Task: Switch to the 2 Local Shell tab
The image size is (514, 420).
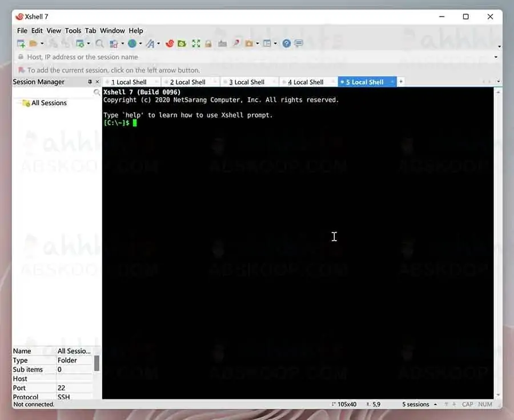Action: [x=187, y=82]
